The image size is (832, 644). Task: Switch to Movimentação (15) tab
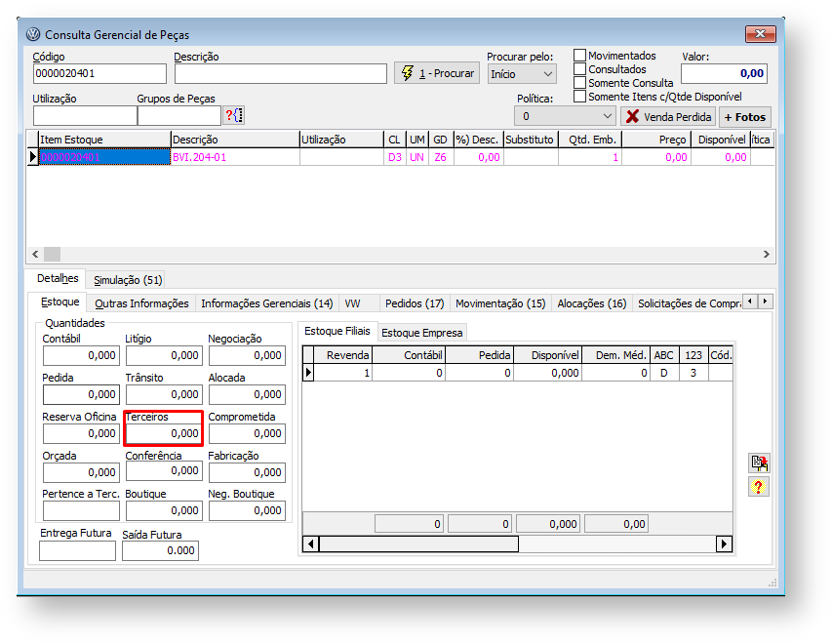click(x=500, y=303)
